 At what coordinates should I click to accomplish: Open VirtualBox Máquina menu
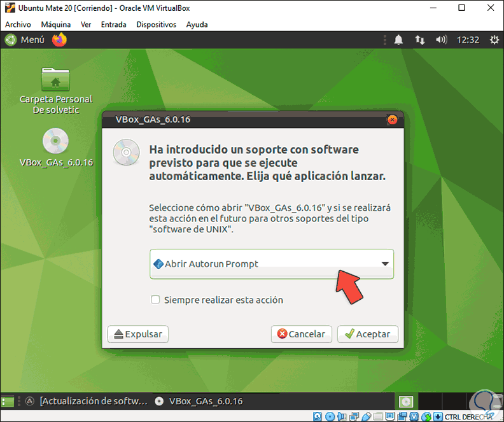point(56,25)
